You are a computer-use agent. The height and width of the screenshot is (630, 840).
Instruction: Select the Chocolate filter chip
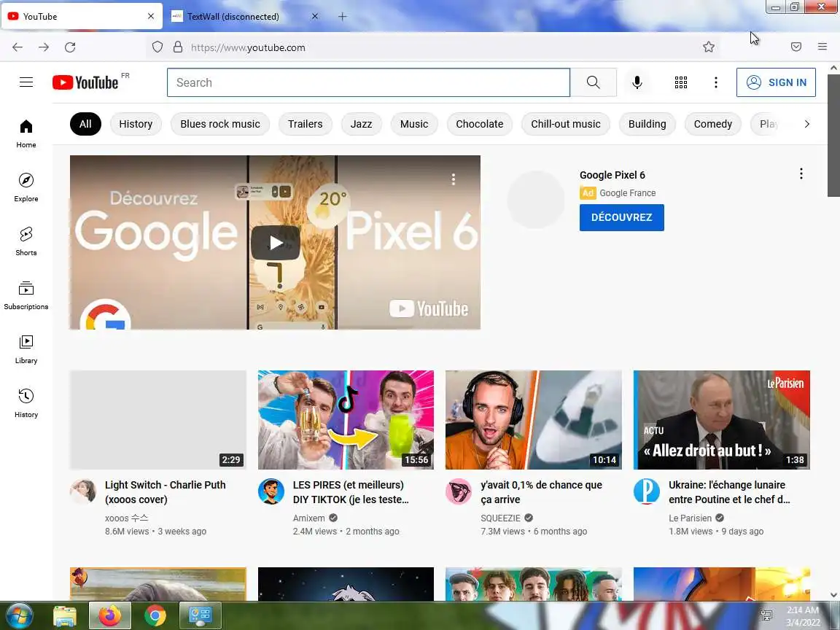[x=480, y=124]
